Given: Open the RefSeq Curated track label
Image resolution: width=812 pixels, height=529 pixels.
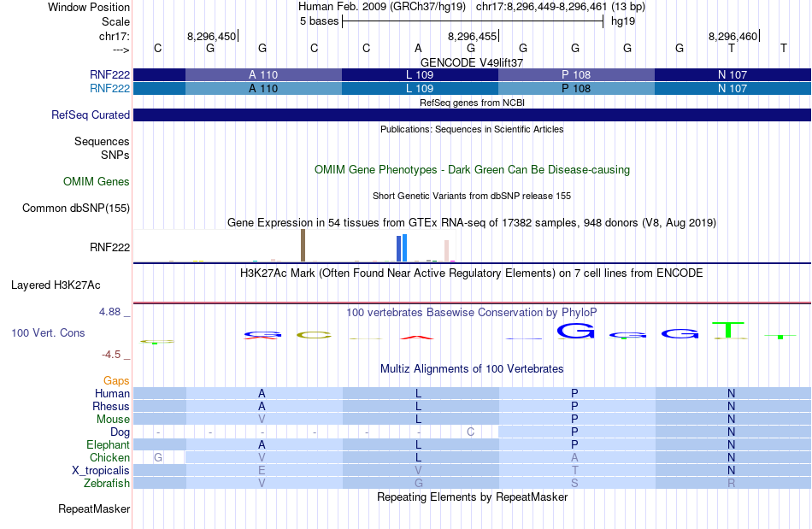Looking at the screenshot, I should tap(91, 115).
